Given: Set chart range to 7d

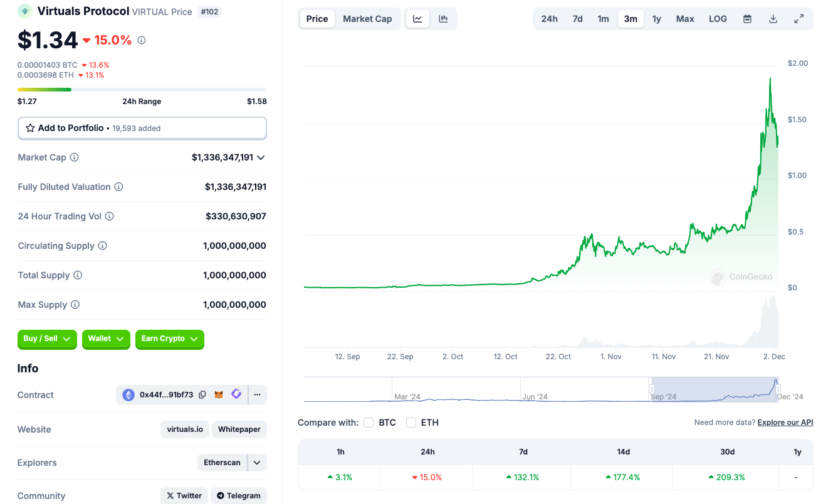Looking at the screenshot, I should click(577, 19).
